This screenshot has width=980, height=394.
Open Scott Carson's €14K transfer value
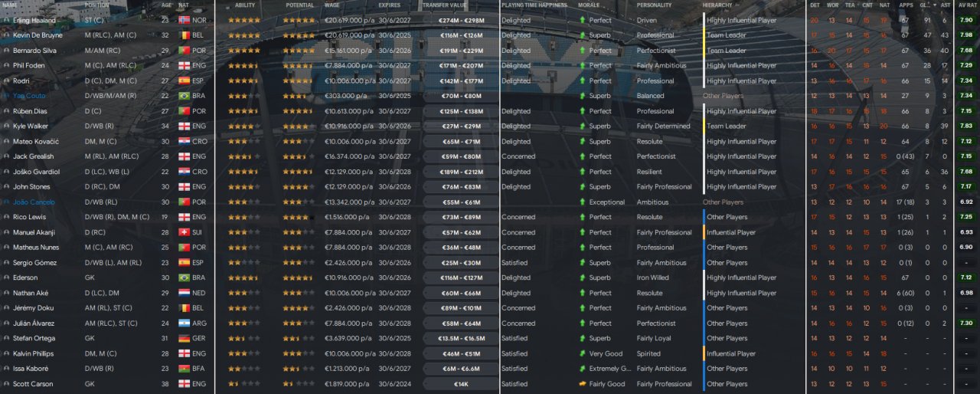(461, 384)
